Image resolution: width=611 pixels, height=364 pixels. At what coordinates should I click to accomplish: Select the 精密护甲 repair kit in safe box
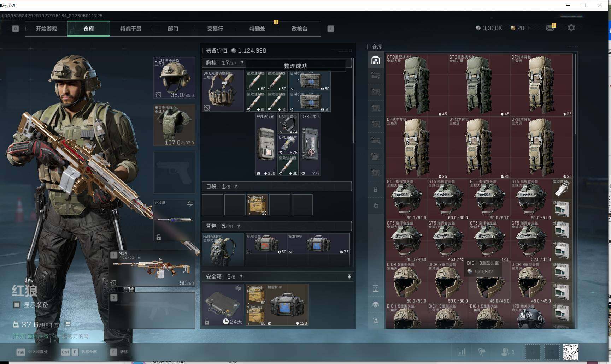[x=287, y=305]
